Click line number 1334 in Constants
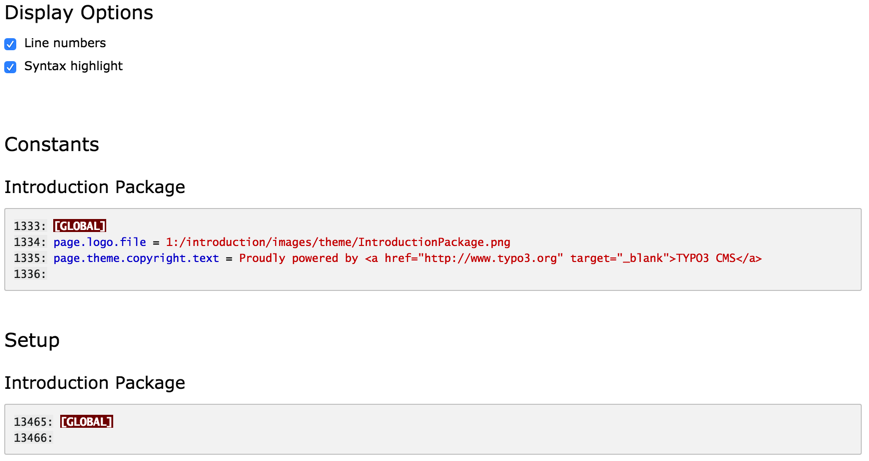 point(30,242)
